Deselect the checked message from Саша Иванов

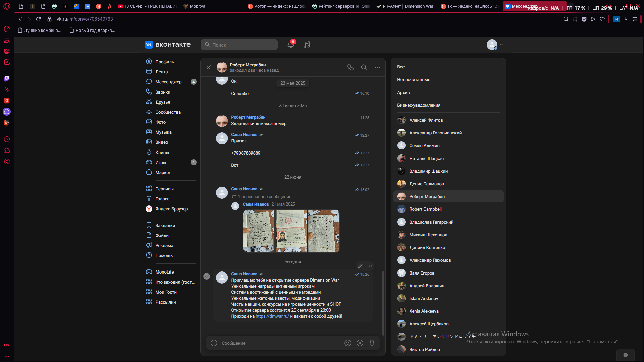tap(207, 276)
